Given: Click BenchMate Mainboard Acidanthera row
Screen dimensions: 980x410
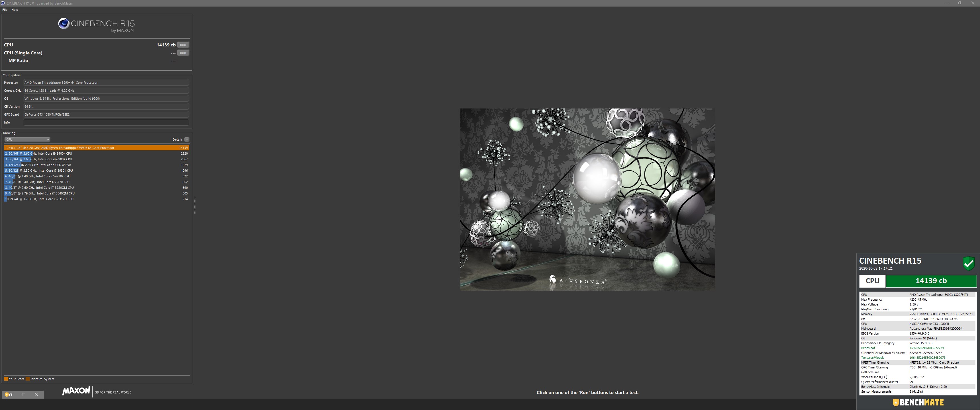Looking at the screenshot, I should coord(918,329).
